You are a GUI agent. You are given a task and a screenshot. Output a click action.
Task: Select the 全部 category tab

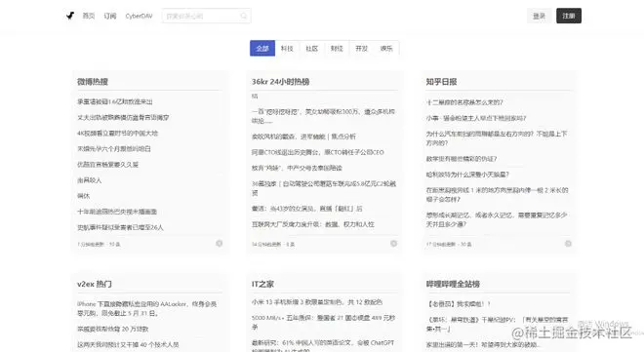pos(262,49)
